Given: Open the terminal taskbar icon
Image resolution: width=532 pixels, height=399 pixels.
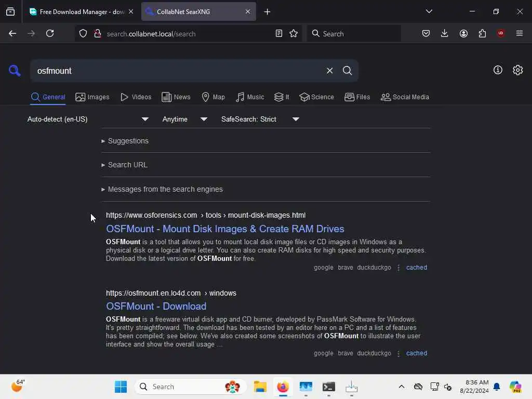Looking at the screenshot, I should pyautogui.click(x=328, y=387).
